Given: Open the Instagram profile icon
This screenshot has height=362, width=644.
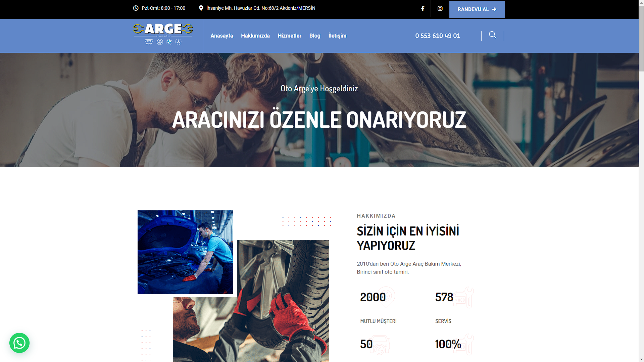Looking at the screenshot, I should (440, 8).
